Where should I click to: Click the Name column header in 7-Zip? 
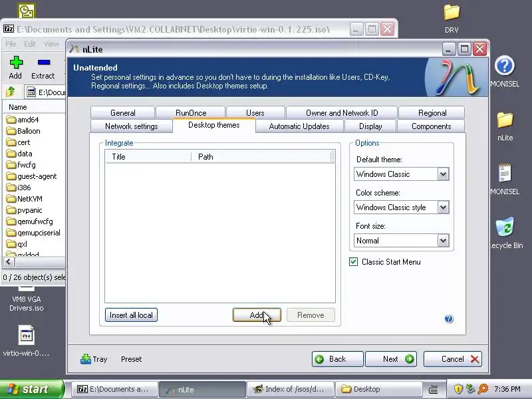[x=34, y=107]
